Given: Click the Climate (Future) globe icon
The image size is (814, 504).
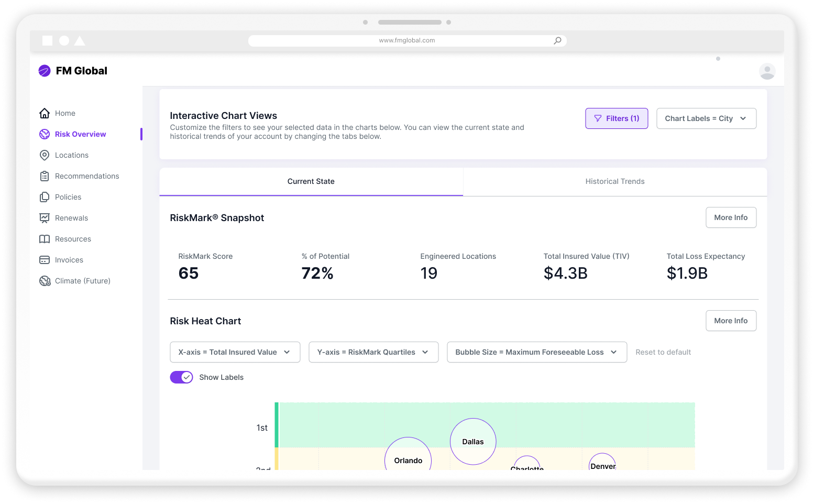Looking at the screenshot, I should pos(45,281).
